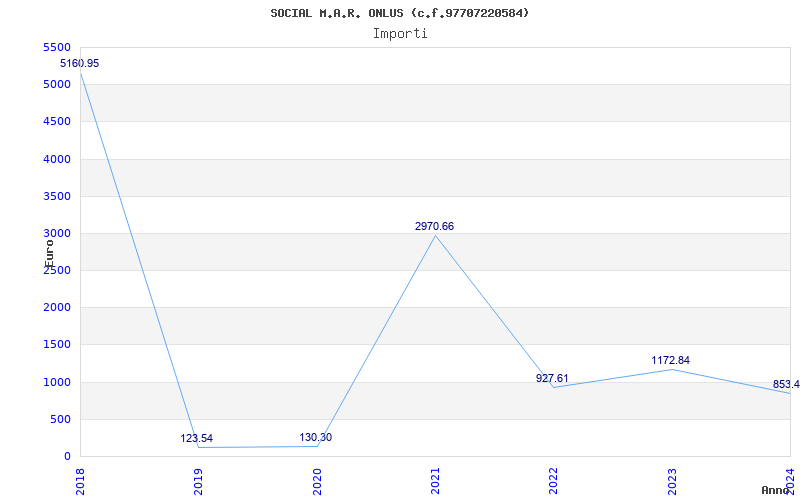Click the 123.54 data label
Screen dimensions: 800x500
click(196, 438)
